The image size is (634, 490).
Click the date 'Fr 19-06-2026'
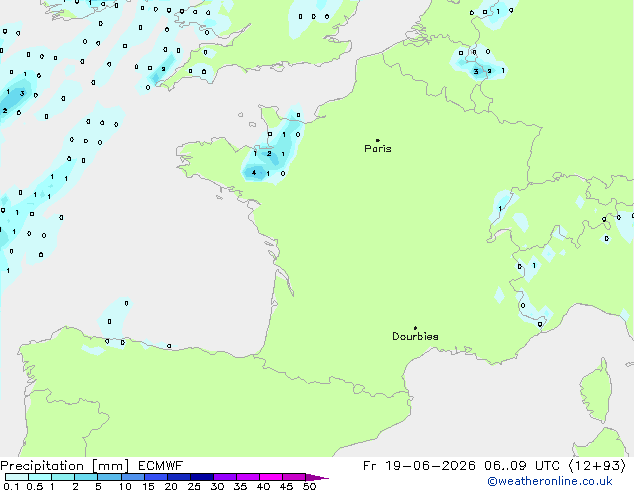419,466
